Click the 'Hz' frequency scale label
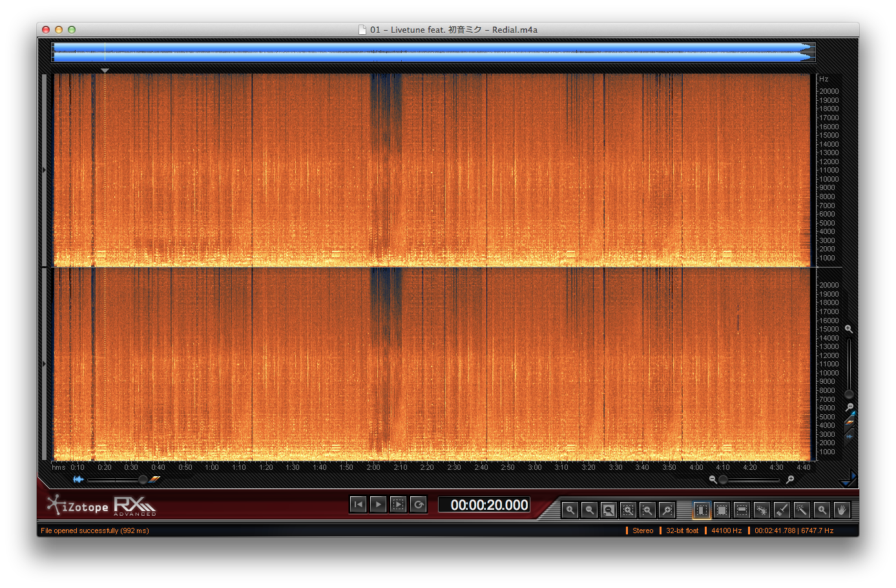The width and height of the screenshot is (896, 588). pyautogui.click(x=824, y=79)
